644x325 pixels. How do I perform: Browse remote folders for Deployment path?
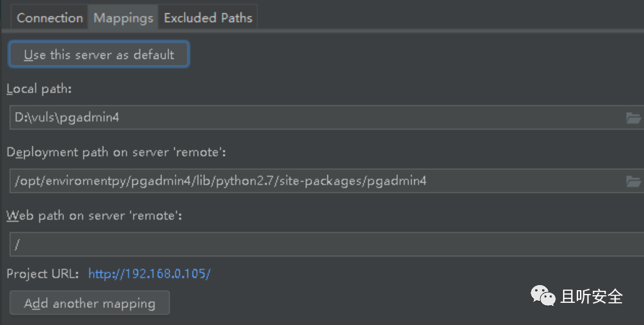[x=633, y=181]
